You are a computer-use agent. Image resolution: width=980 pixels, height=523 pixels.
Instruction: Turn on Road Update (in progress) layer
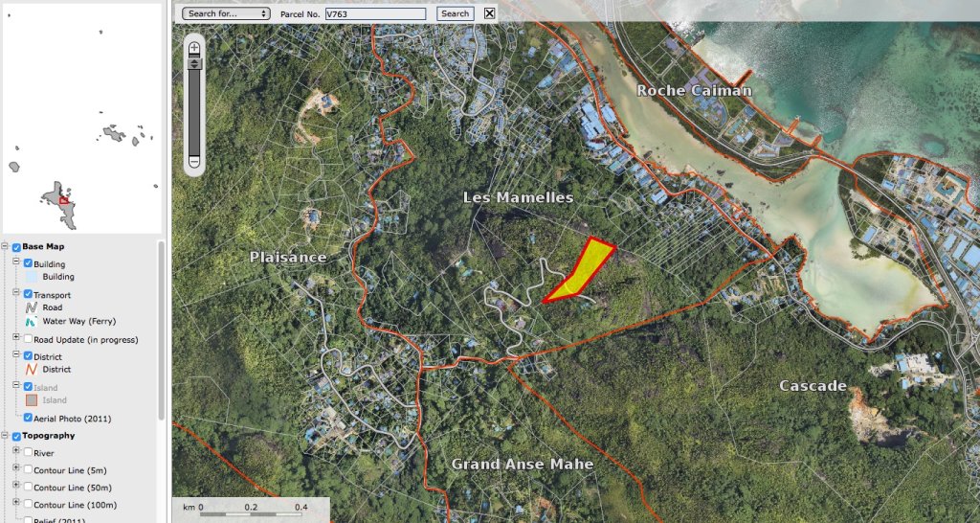(x=28, y=339)
